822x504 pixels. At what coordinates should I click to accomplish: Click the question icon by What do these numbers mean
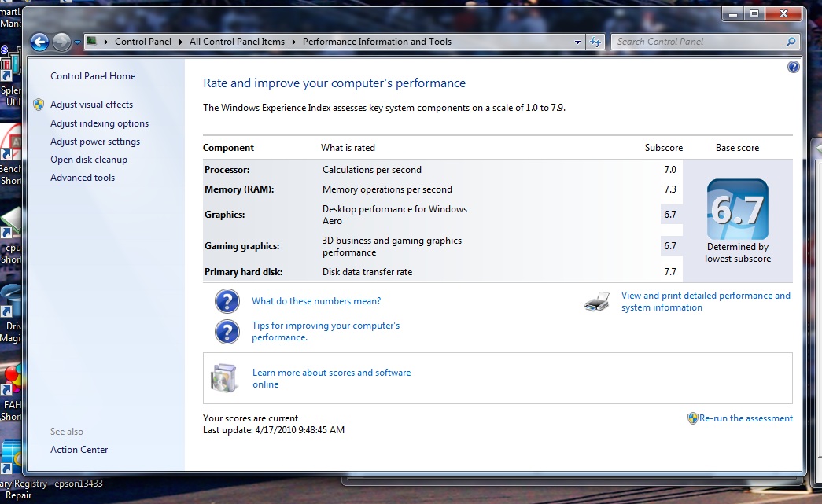tap(227, 301)
